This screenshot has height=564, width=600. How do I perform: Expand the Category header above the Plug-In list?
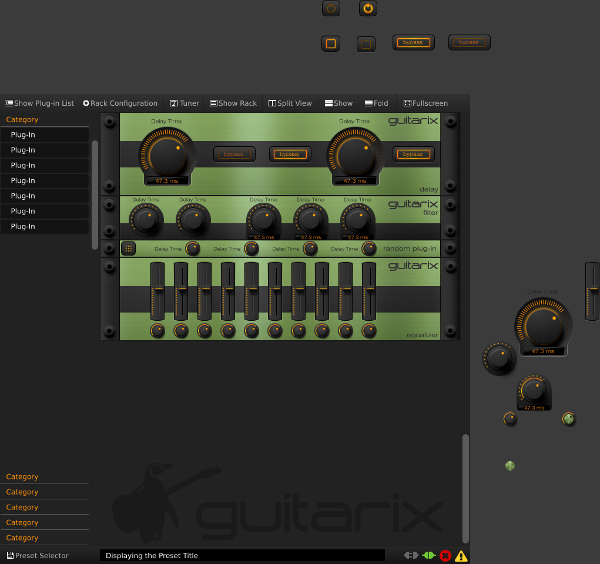point(45,120)
